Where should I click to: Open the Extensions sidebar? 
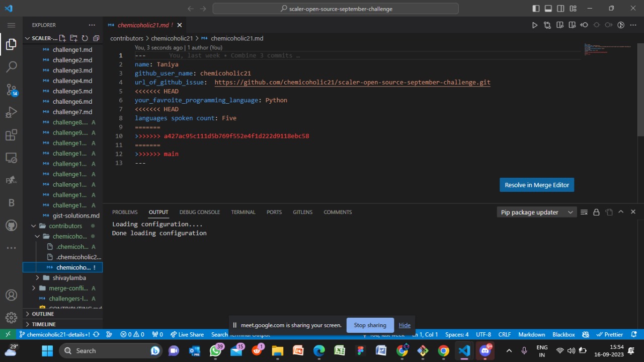click(x=11, y=135)
